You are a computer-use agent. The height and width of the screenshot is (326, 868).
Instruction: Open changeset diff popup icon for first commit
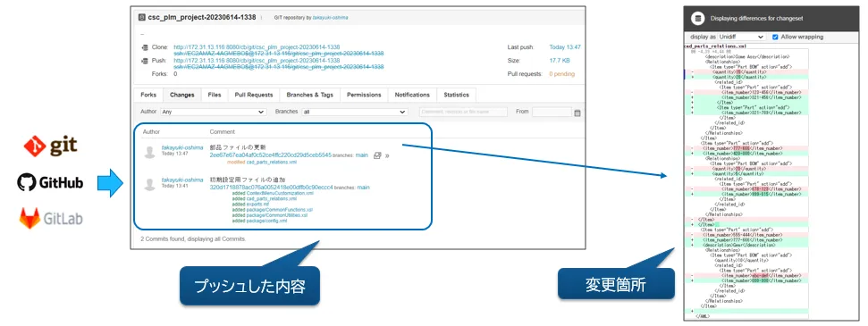click(377, 156)
